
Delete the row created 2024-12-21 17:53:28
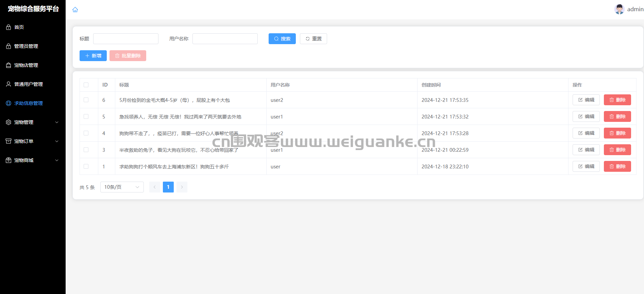click(617, 133)
